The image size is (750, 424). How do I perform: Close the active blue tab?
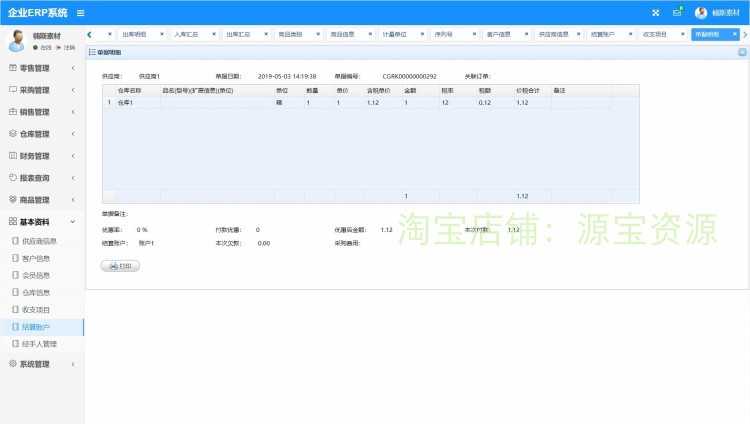(x=735, y=34)
